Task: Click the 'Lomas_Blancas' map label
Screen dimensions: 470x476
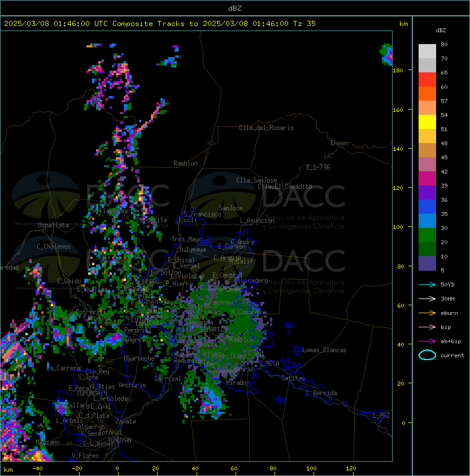Action: [324, 350]
